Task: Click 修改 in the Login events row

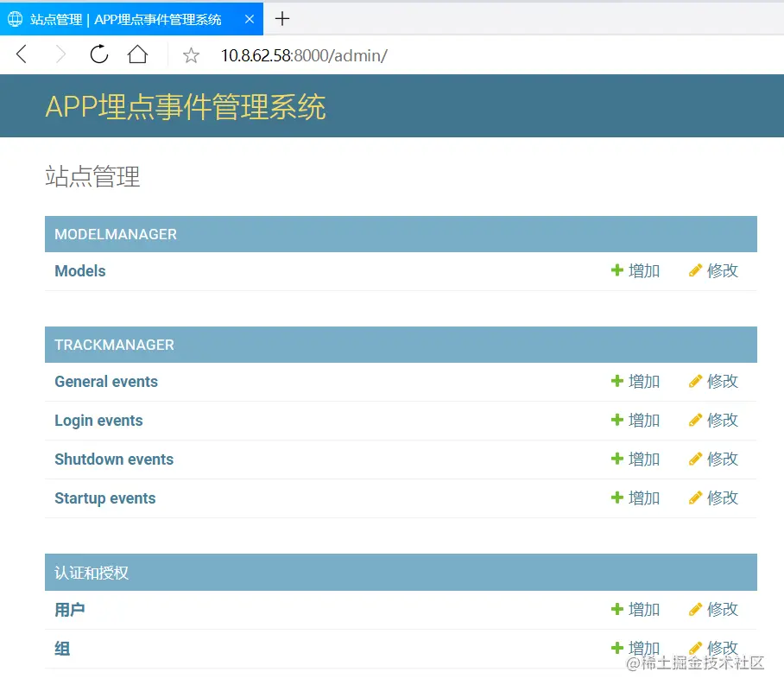Action: (713, 421)
